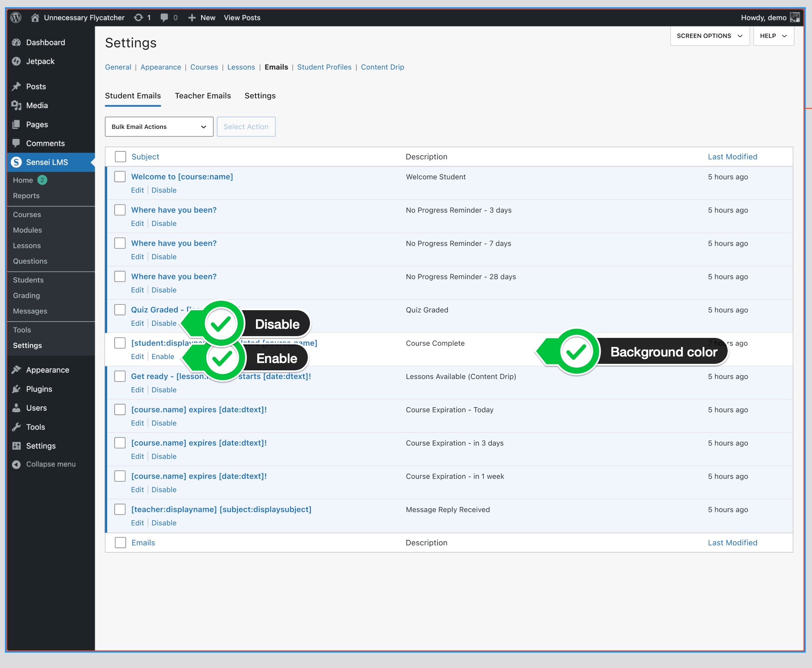
Task: Enable the Course Complete email
Action: (163, 356)
